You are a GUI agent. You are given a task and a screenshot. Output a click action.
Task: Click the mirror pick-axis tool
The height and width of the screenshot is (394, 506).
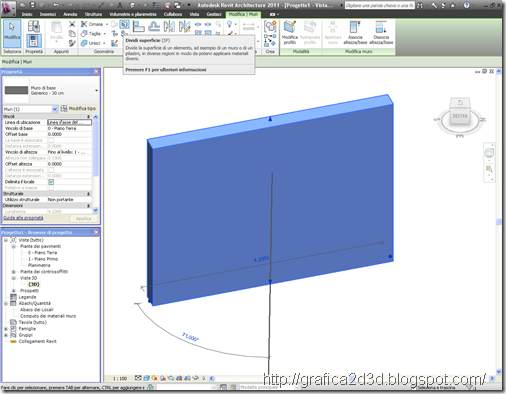(x=169, y=26)
